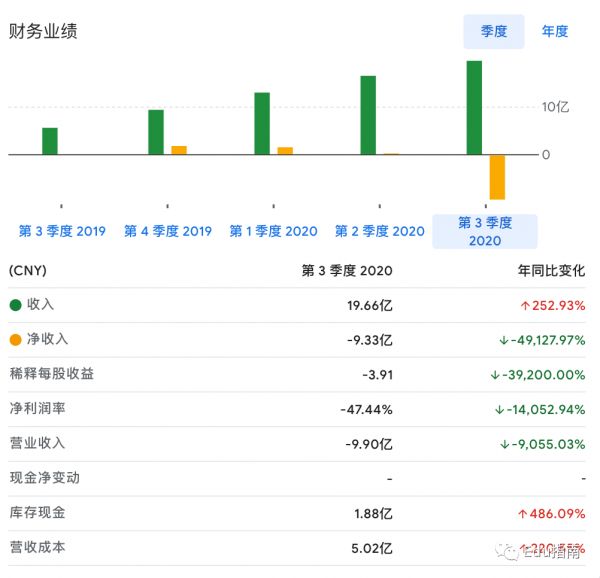Click the green revenue bar for Q3 2019
The width and height of the screenshot is (600, 578).
click(x=50, y=141)
